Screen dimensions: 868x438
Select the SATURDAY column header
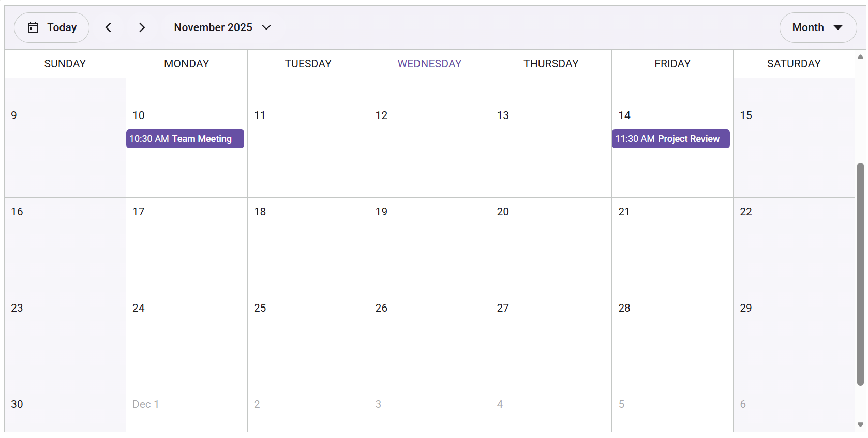click(x=794, y=63)
